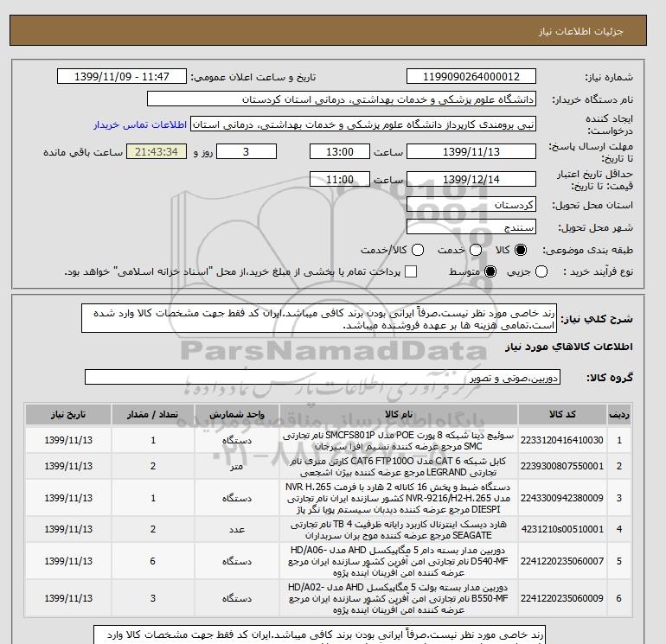This screenshot has height=644, width=666.
Task: Click the remaining days field showing 3
Action: (x=247, y=151)
